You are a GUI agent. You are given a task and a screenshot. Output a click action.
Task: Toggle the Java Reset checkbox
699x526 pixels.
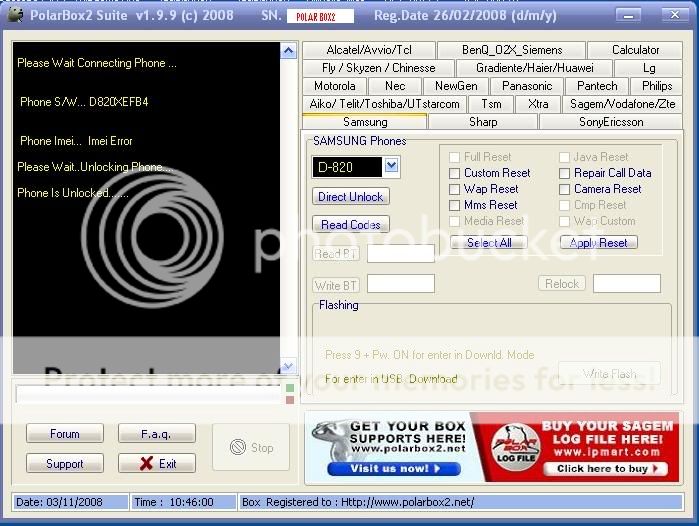(564, 157)
